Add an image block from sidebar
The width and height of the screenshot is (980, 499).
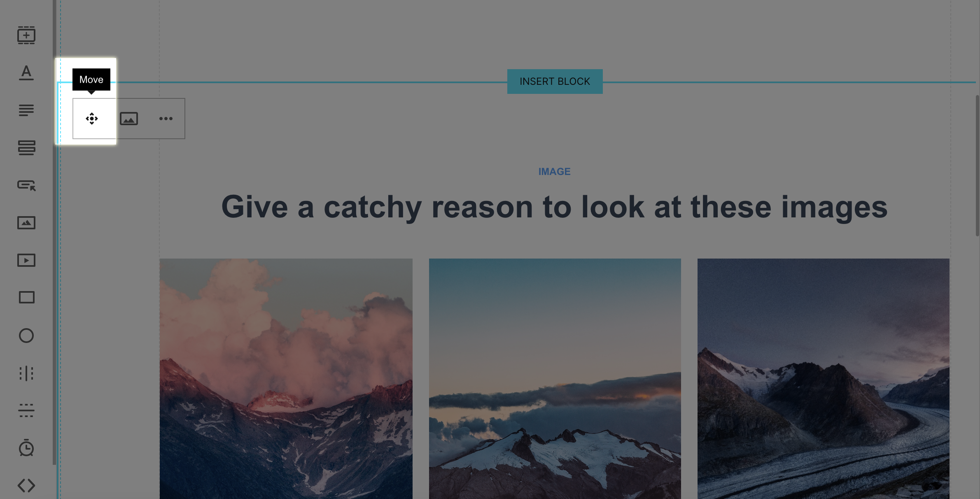click(x=26, y=223)
